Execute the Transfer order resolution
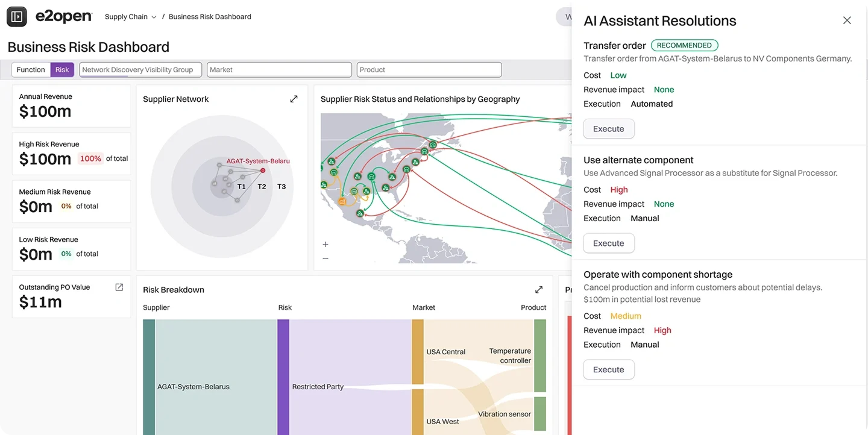This screenshot has width=868, height=435. [x=608, y=129]
